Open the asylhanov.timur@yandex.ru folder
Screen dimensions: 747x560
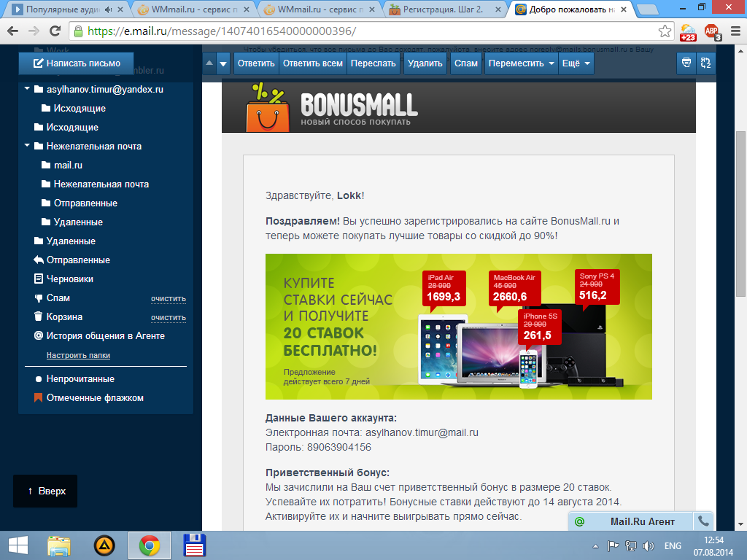coord(105,89)
